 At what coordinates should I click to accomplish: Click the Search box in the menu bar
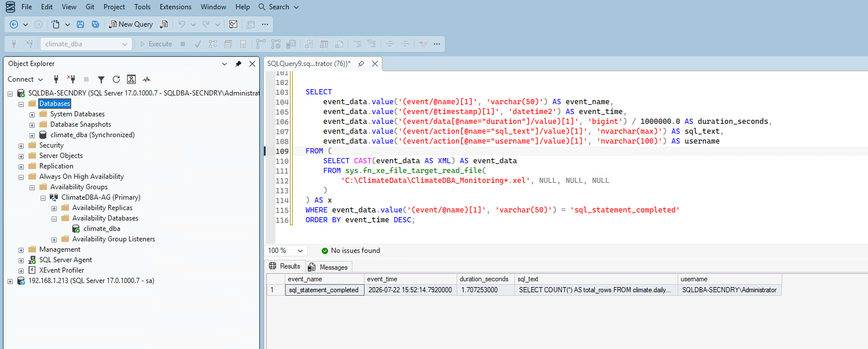click(278, 7)
